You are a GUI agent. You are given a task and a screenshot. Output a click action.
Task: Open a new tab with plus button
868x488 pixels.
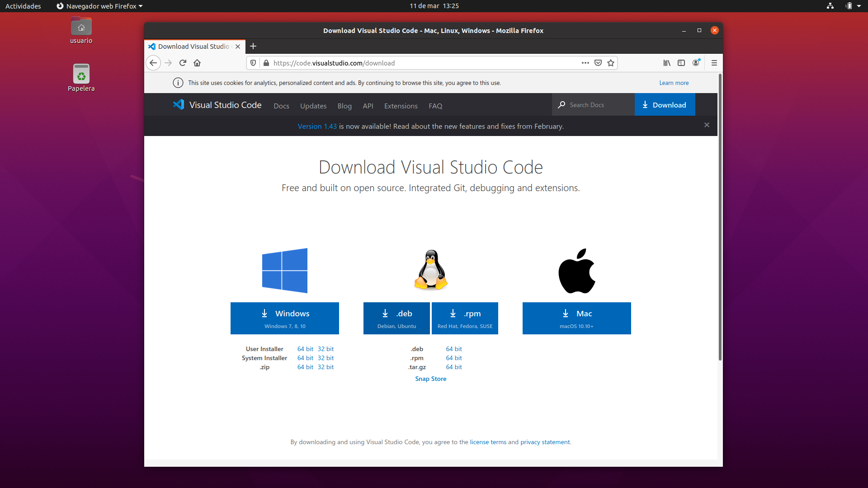click(253, 46)
